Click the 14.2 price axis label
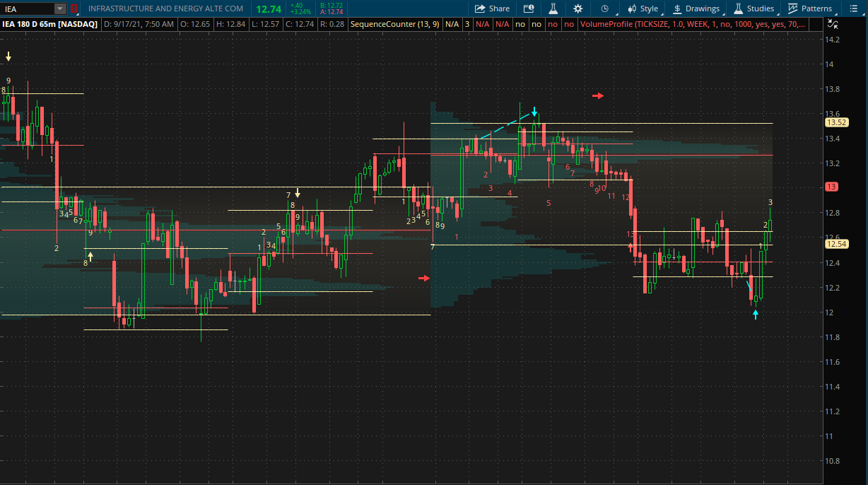The height and width of the screenshot is (485, 868). [833, 40]
